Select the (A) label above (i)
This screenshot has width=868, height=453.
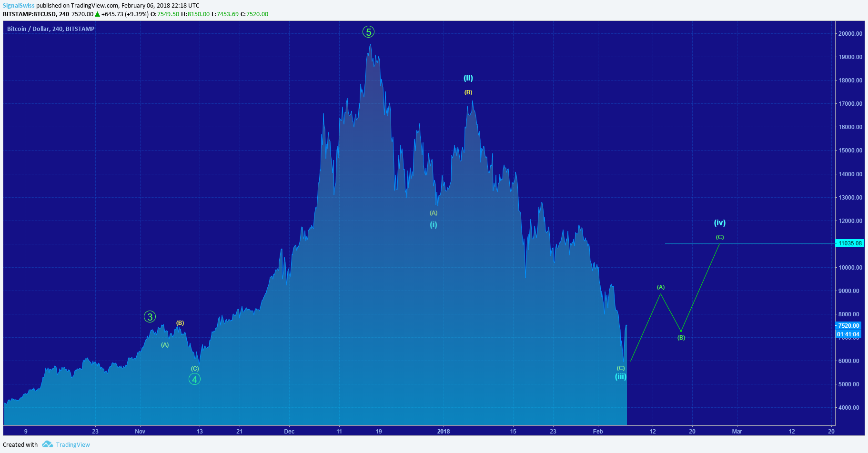[x=434, y=213]
